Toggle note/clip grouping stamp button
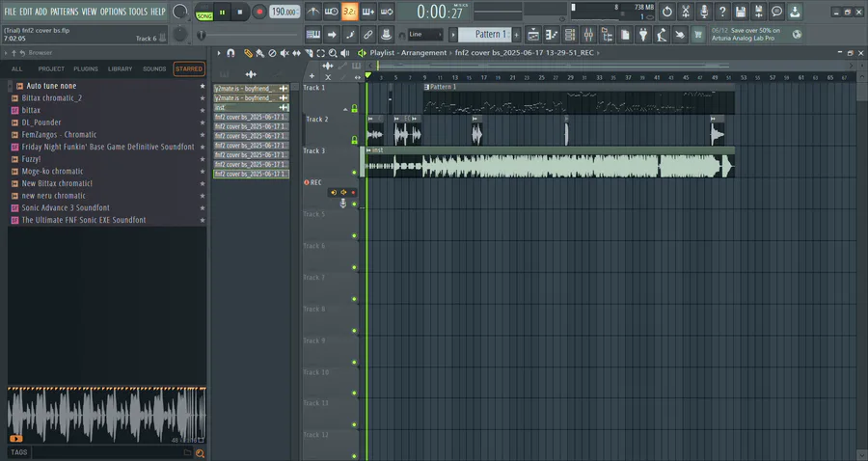The height and width of the screenshot is (461, 868). (387, 35)
